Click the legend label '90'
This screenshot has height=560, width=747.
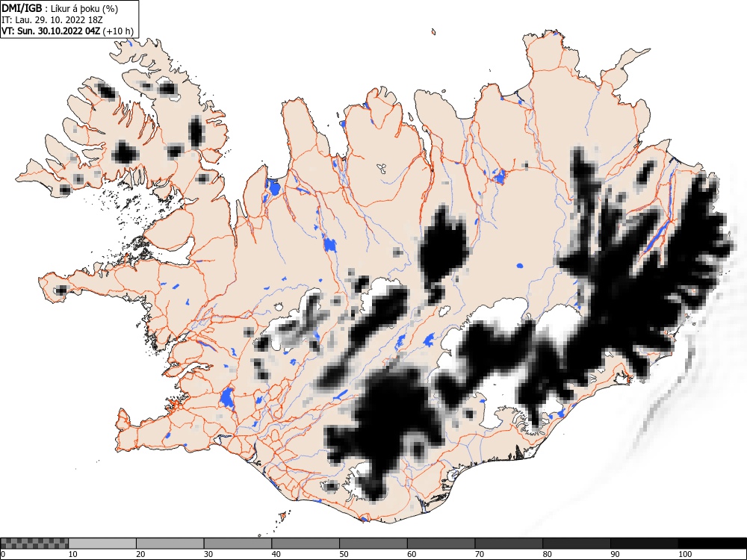click(x=615, y=554)
